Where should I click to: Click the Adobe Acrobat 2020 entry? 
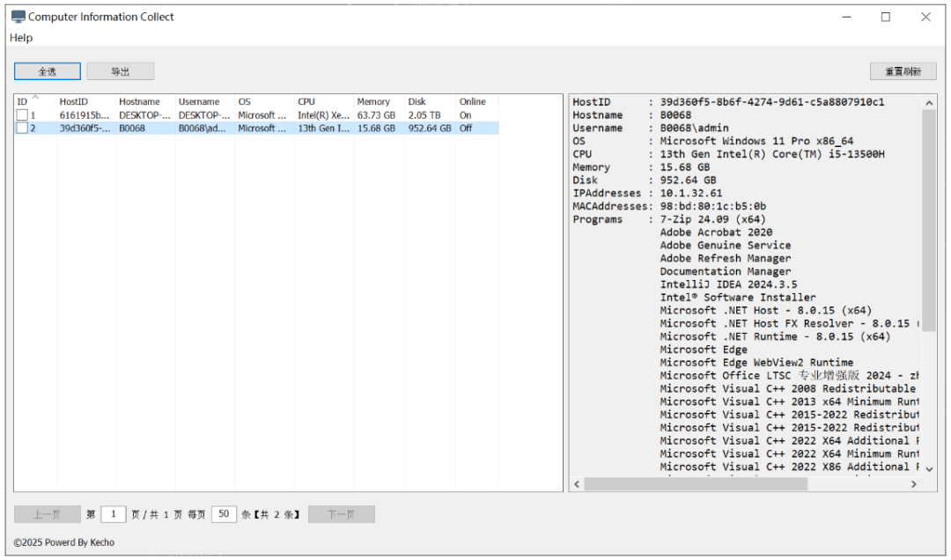pos(716,232)
